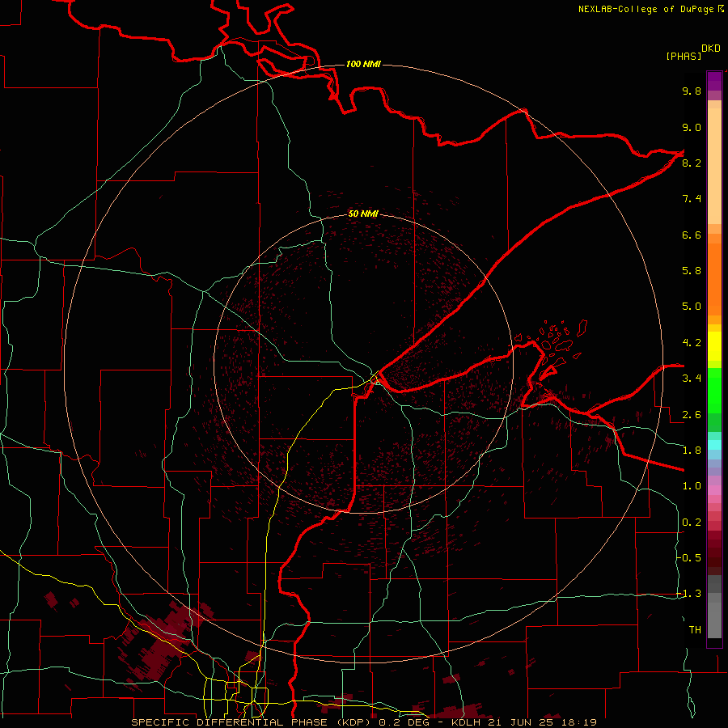The height and width of the screenshot is (728, 728).
Task: Select the 5.0 value on the legend
Action: [692, 307]
